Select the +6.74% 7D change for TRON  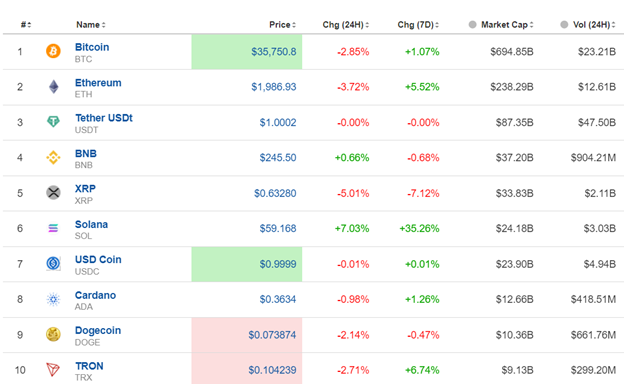pos(422,370)
